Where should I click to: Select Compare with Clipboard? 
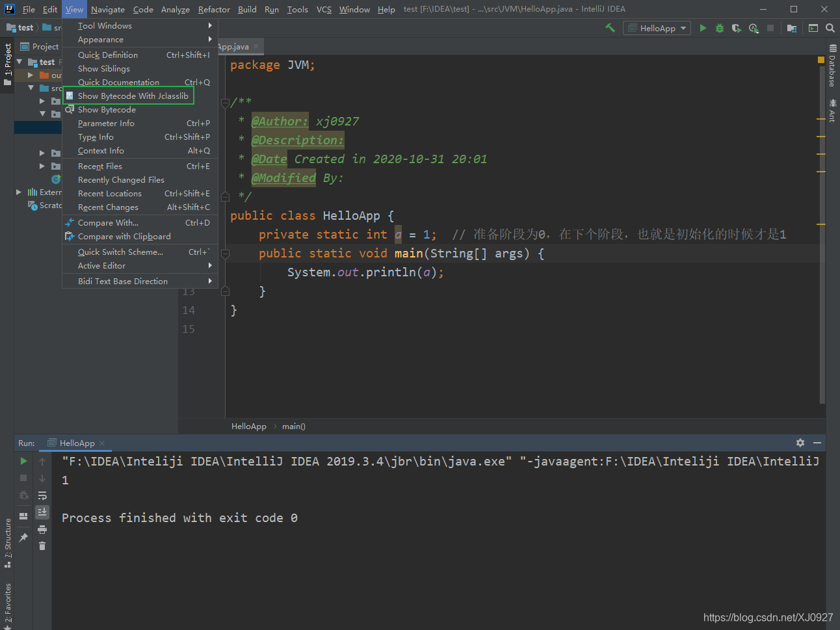click(140, 237)
